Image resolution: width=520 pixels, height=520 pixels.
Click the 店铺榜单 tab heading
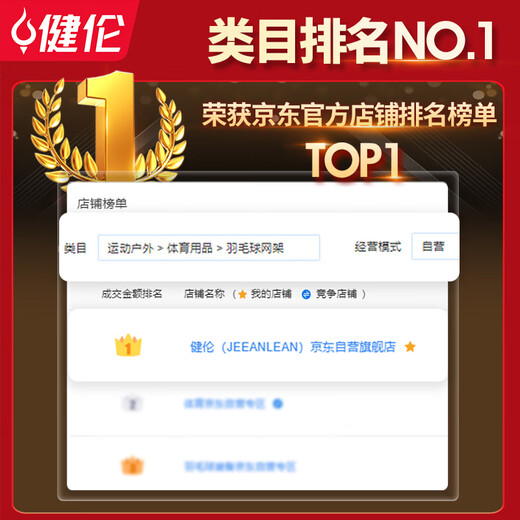coord(102,203)
